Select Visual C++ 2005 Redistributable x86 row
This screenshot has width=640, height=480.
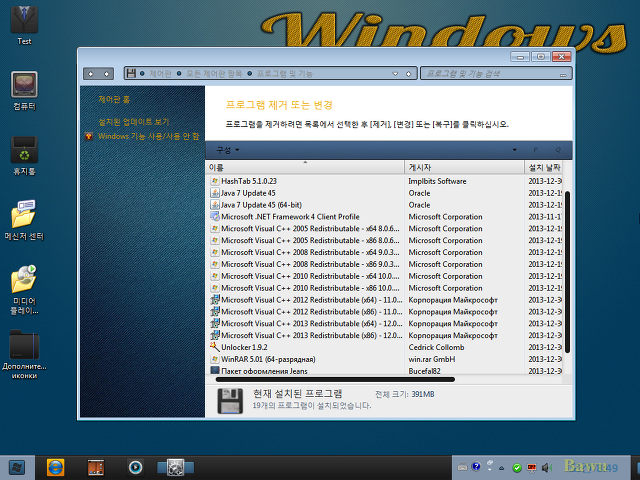point(385,240)
